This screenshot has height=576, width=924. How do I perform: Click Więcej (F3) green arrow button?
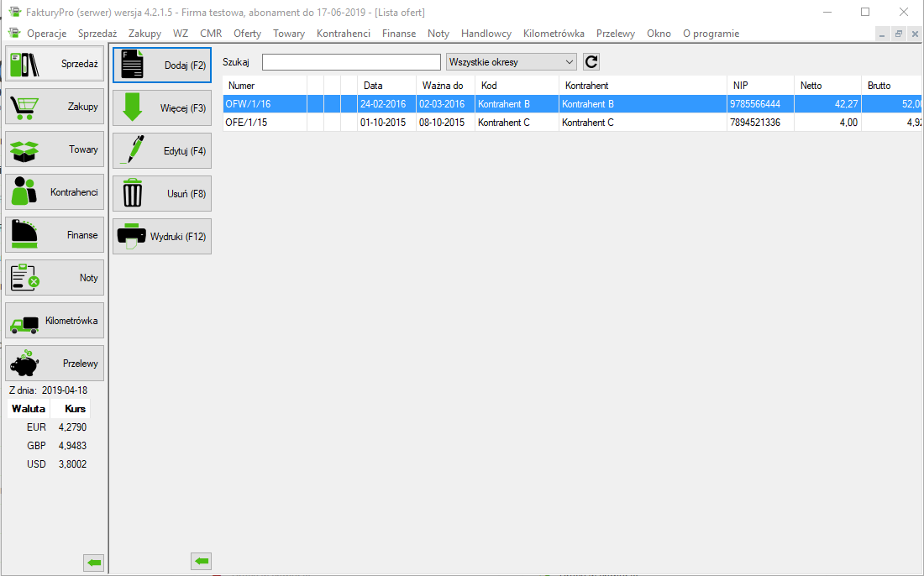click(162, 108)
